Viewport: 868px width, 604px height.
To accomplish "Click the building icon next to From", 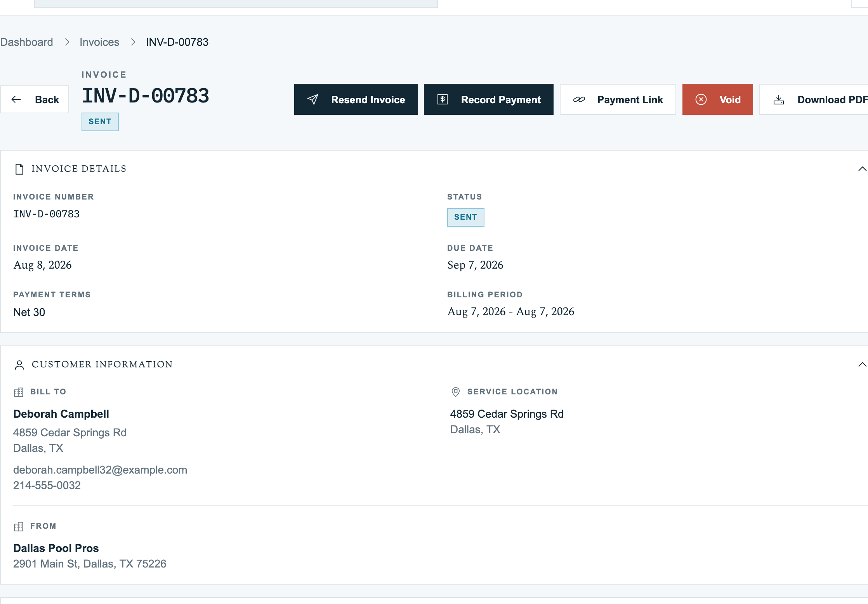I will [19, 526].
